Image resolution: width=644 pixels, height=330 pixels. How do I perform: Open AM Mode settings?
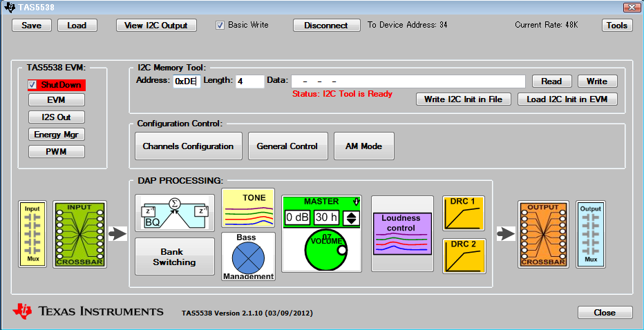(x=364, y=146)
